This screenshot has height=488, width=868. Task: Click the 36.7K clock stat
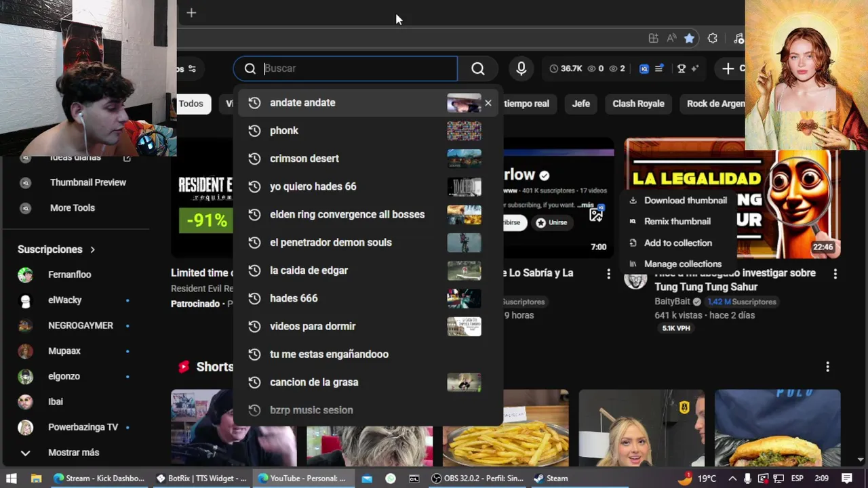[x=566, y=68]
